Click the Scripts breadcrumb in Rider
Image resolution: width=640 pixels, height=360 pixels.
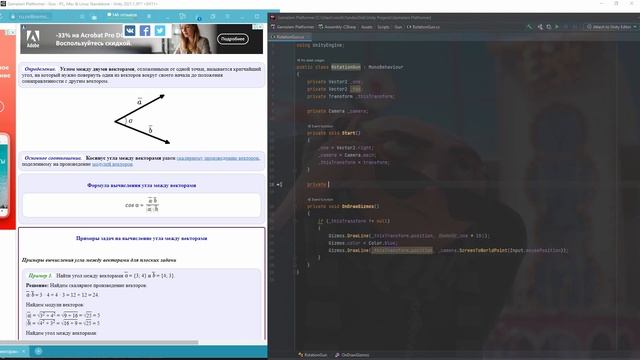coord(383,27)
